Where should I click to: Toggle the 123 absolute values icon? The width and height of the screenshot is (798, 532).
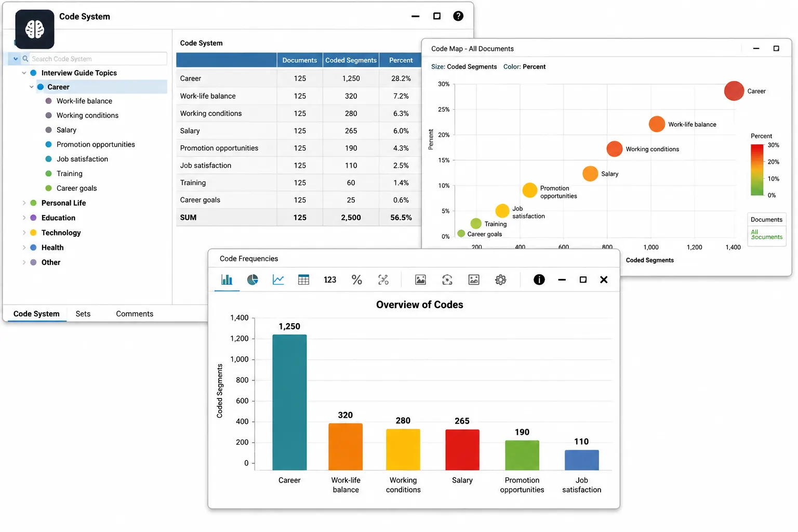330,280
